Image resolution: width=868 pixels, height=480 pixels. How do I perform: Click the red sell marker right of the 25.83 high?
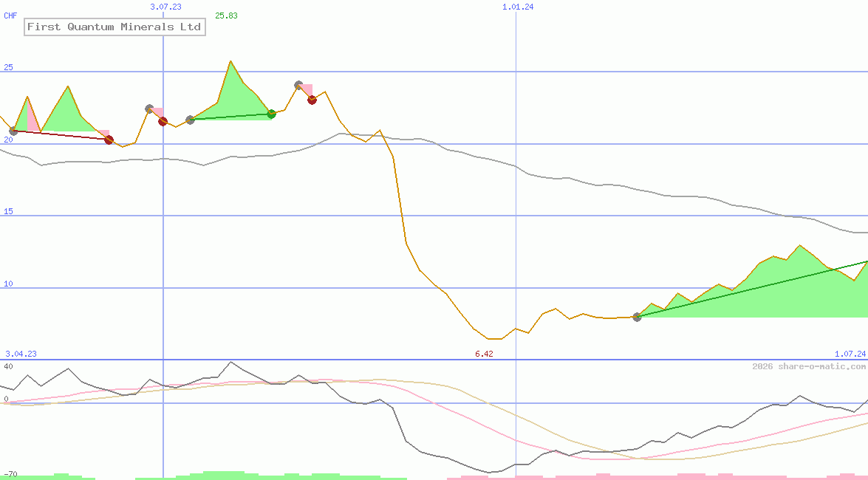(x=312, y=100)
